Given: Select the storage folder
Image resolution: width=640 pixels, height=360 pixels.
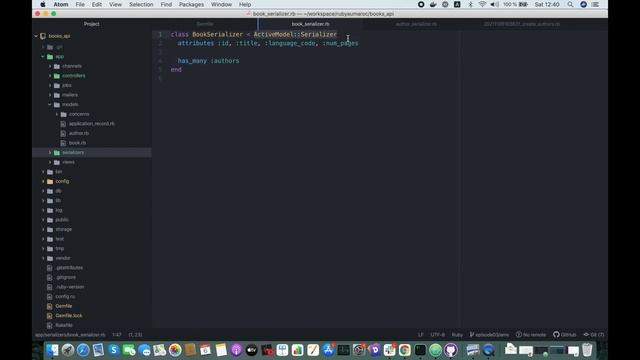Looking at the screenshot, I should coord(64,229).
